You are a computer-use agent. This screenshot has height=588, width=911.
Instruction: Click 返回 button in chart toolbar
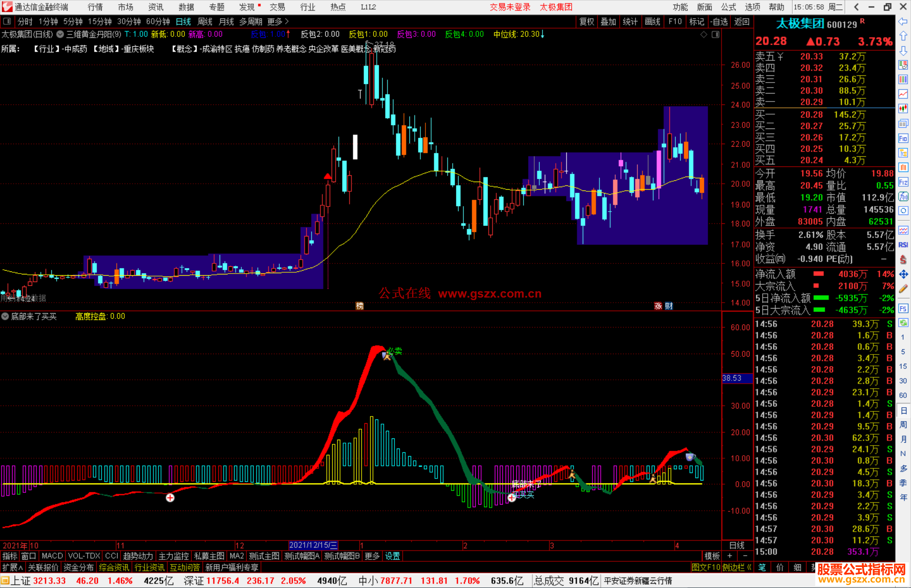pos(742,21)
